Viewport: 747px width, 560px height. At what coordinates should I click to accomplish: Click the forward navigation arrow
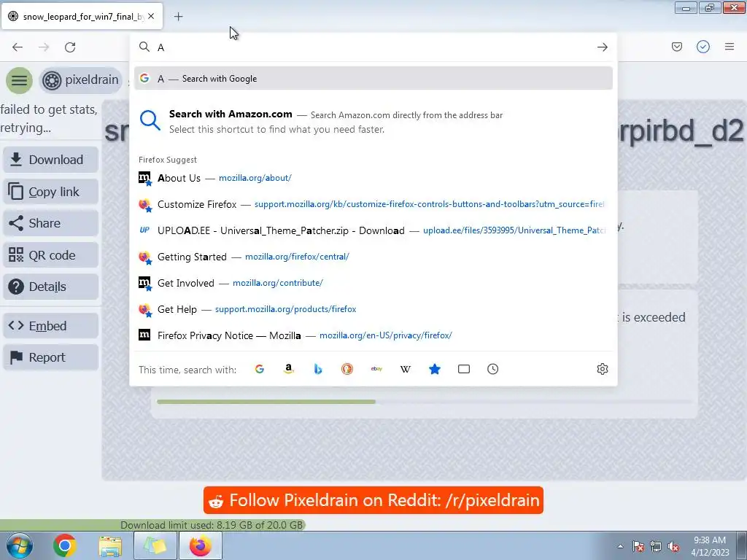[x=44, y=47]
